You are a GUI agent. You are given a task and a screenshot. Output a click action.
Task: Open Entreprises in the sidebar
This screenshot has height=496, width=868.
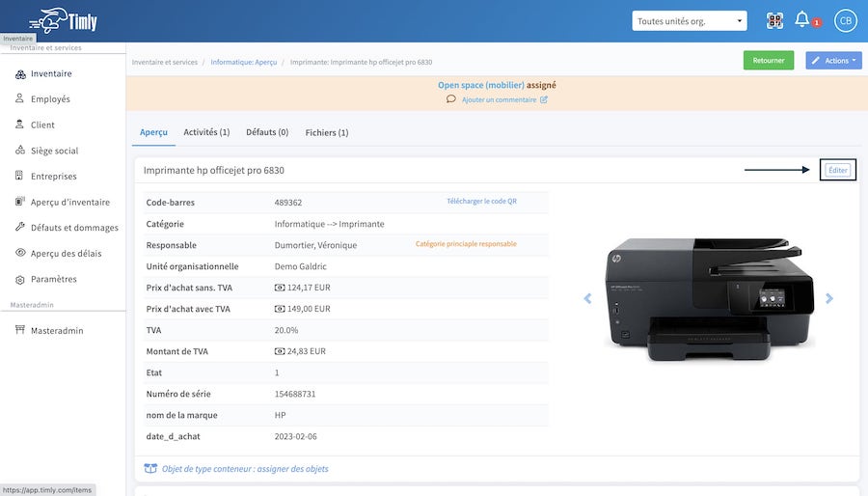coord(54,176)
